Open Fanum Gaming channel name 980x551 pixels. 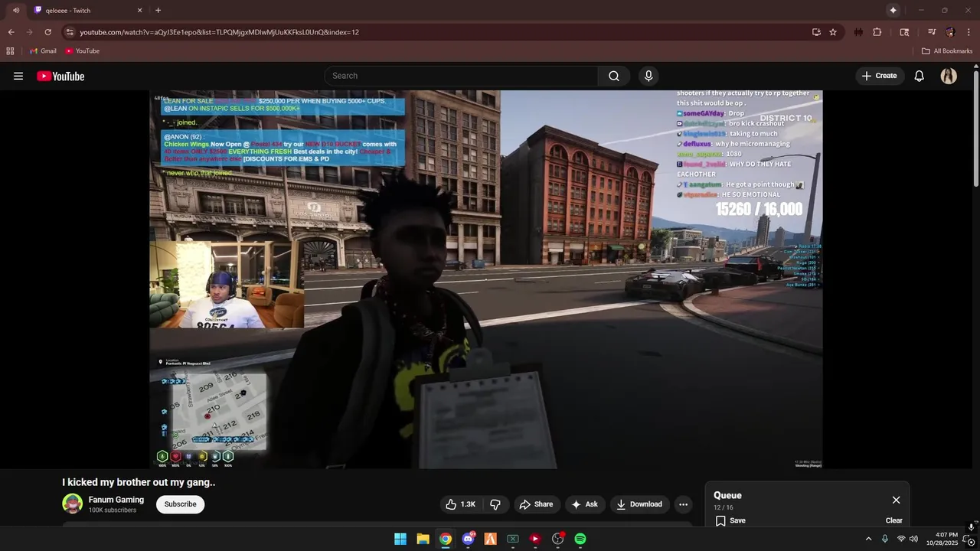click(116, 500)
